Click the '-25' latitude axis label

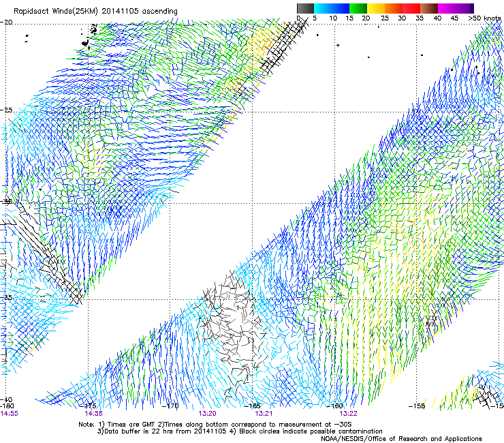(x=7, y=110)
